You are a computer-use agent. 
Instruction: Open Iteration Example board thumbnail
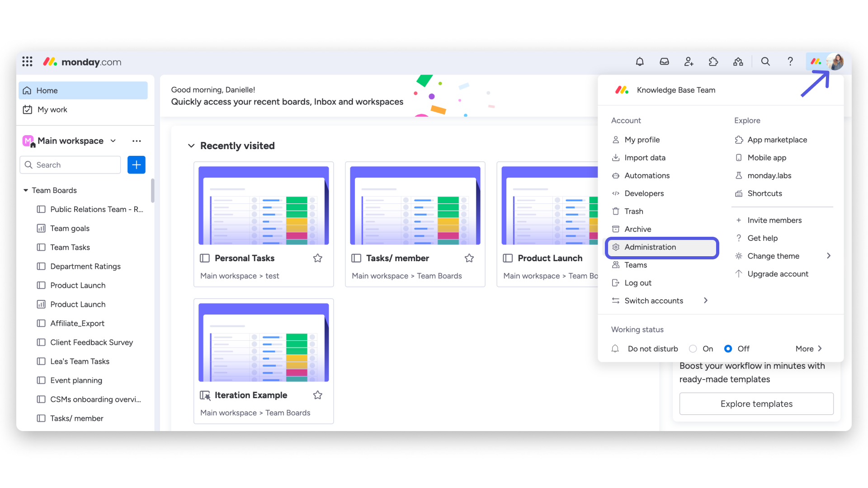tap(264, 343)
